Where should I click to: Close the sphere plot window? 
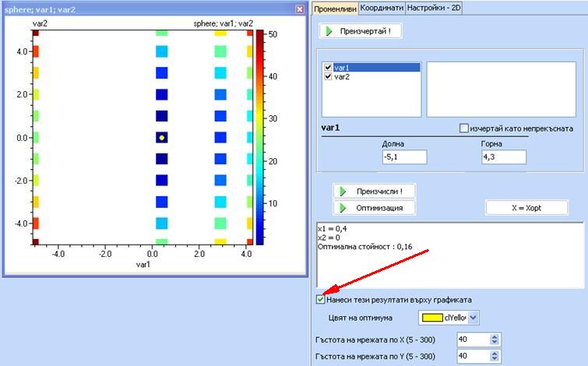click(x=300, y=9)
